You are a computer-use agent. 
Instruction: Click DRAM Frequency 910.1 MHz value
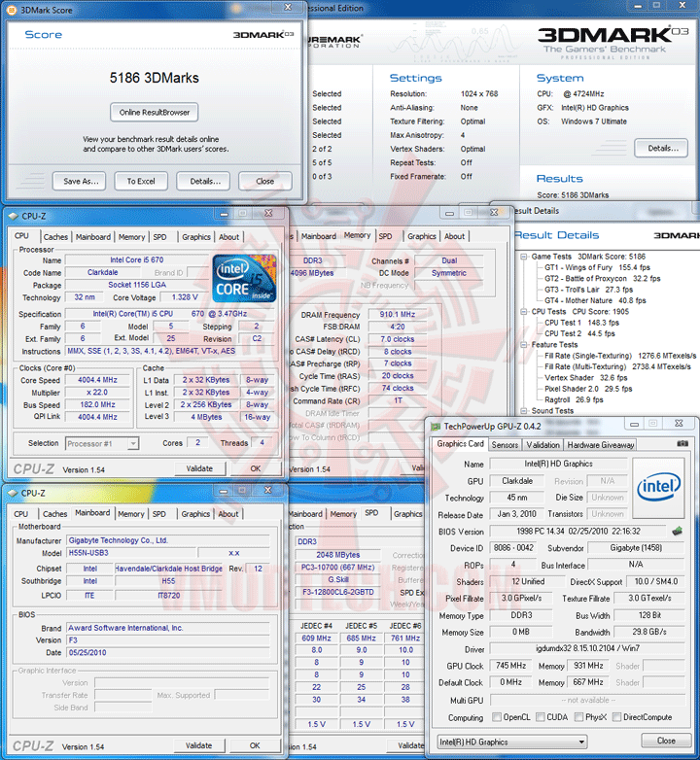tap(398, 315)
